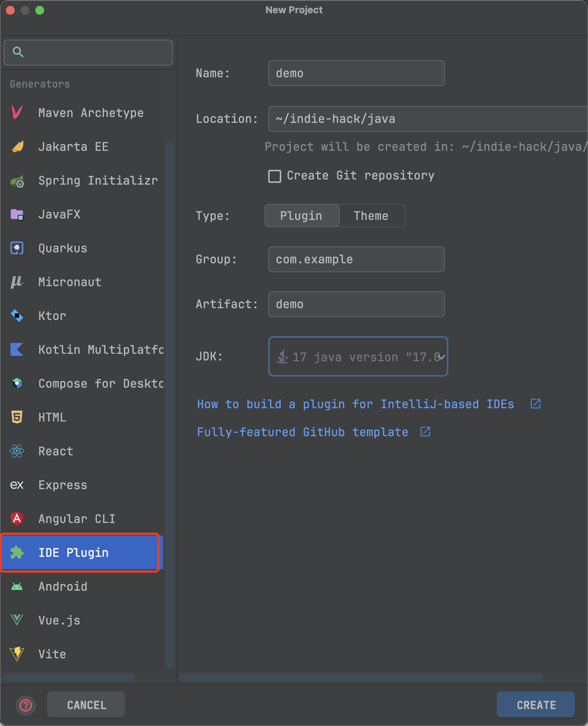Click the vertical scrollbar of generators list
This screenshot has height=726, width=588.
pos(169,405)
